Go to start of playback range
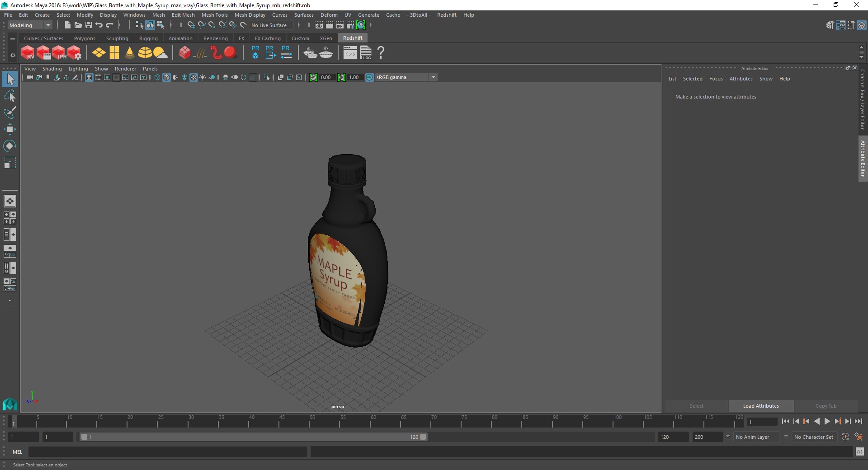Viewport: 868px width, 470px height. pos(786,421)
